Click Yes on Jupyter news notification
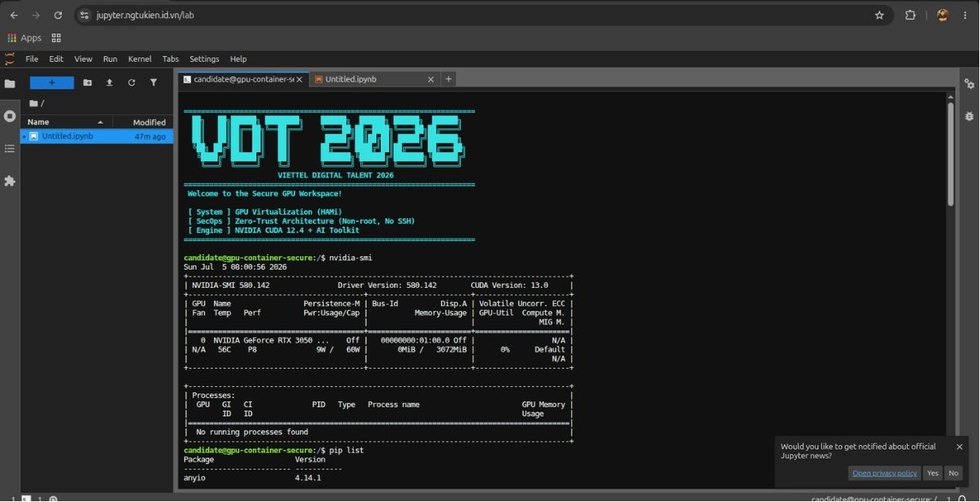The height and width of the screenshot is (502, 980). coord(932,473)
